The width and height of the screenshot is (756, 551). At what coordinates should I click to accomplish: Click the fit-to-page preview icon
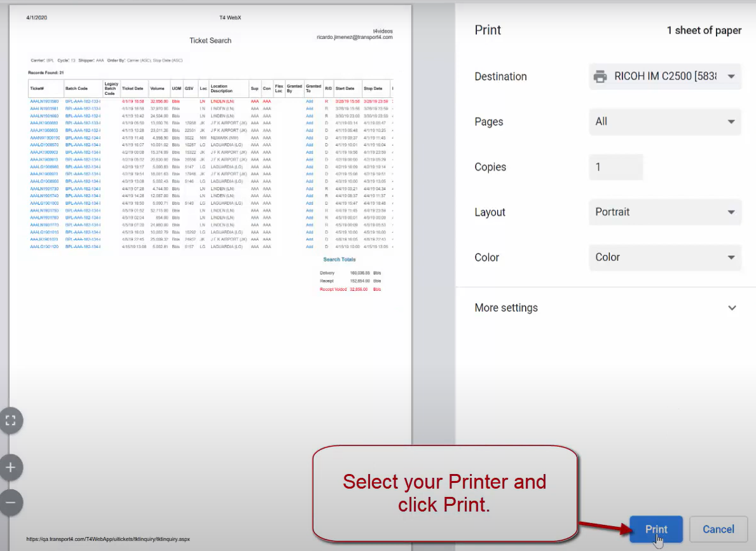click(x=10, y=420)
